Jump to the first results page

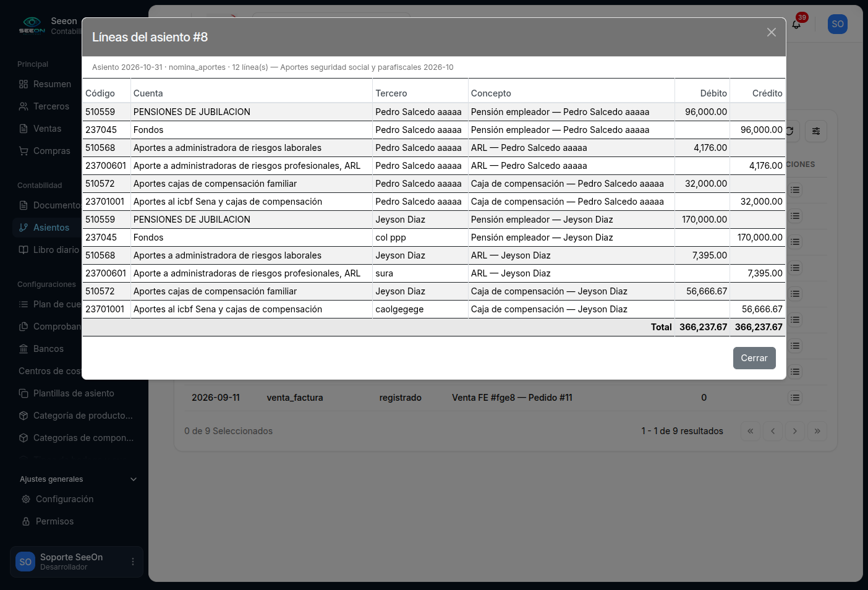pos(751,431)
